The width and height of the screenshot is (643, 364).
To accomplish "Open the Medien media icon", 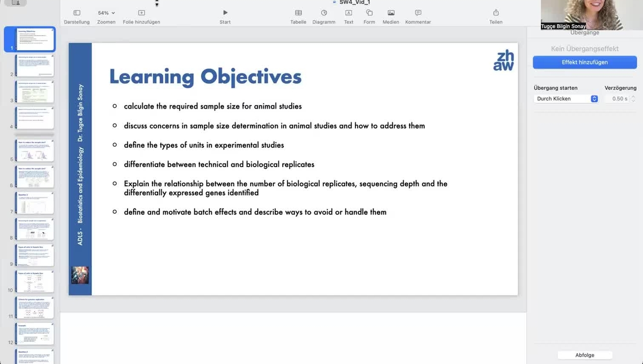I will (391, 13).
